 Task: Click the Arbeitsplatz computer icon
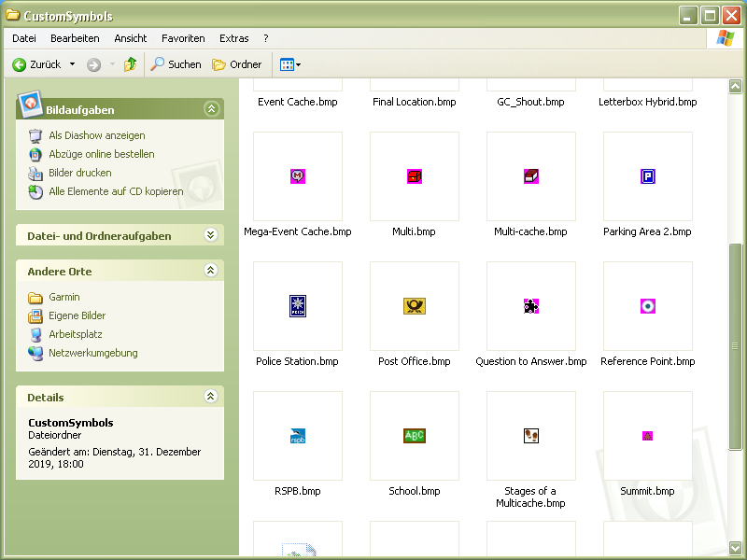coord(35,334)
